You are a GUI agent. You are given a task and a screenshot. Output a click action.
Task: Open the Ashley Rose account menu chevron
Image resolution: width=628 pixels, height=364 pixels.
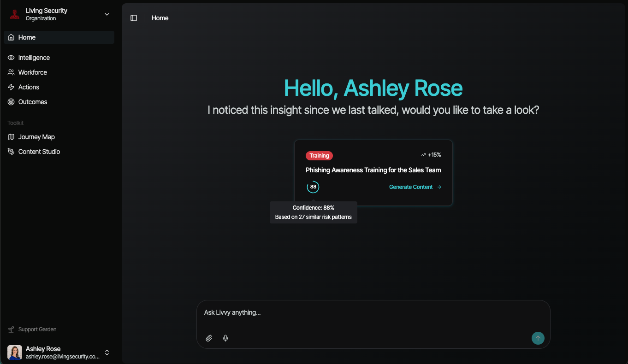[x=107, y=352]
